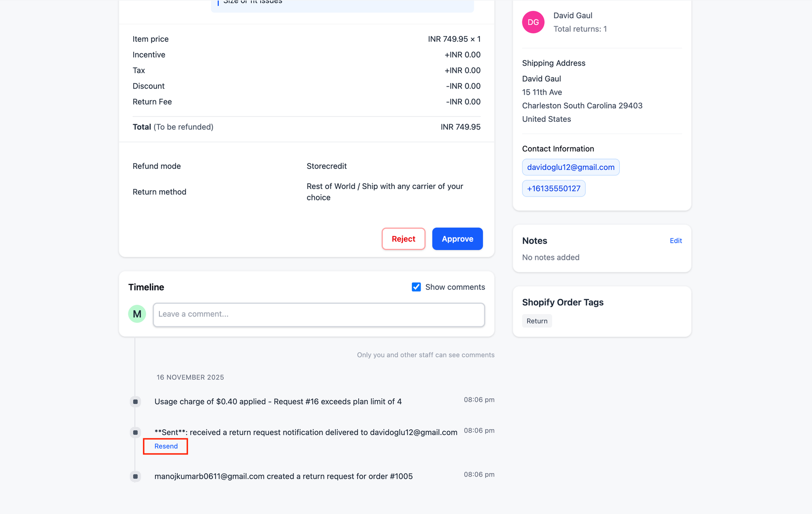Click David Gaul's DG avatar icon
This screenshot has height=514, width=812.
pyautogui.click(x=533, y=22)
